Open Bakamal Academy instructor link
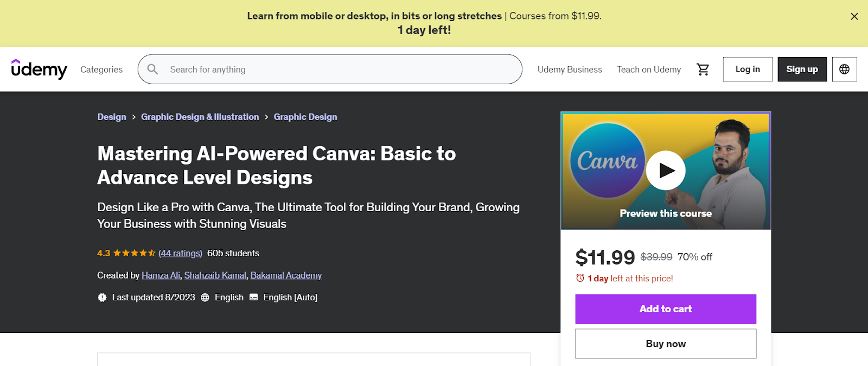Image resolution: width=868 pixels, height=366 pixels. pyautogui.click(x=286, y=275)
